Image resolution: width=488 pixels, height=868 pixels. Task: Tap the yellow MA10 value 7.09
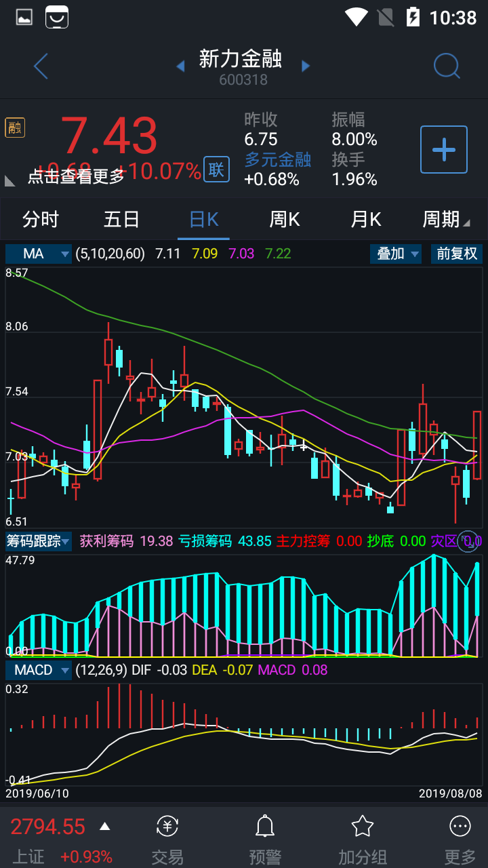coord(205,254)
